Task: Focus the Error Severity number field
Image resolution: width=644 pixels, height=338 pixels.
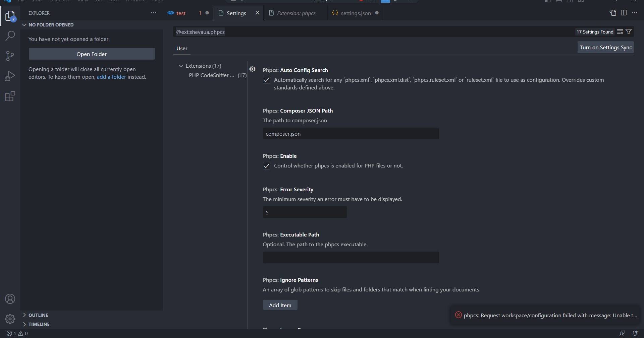Action: coord(305,212)
